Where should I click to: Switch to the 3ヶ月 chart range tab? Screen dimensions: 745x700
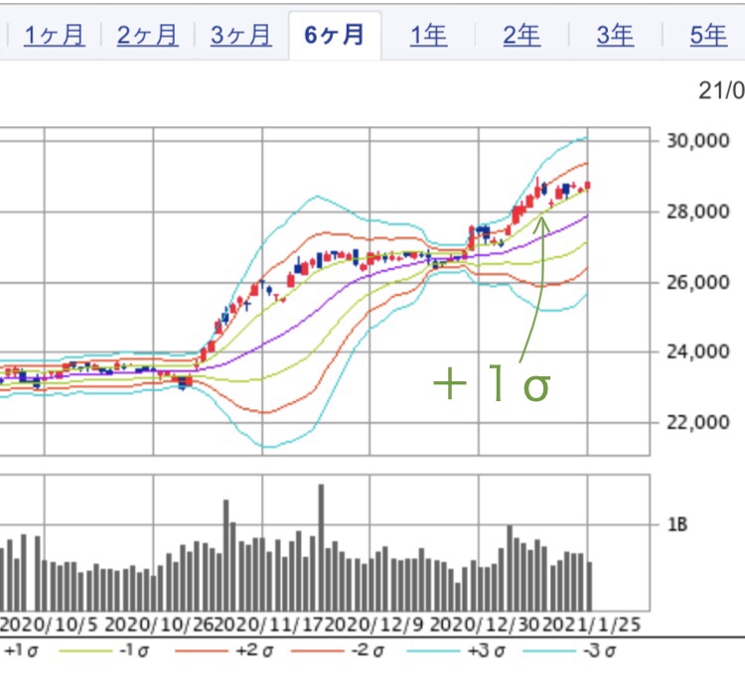point(241,35)
